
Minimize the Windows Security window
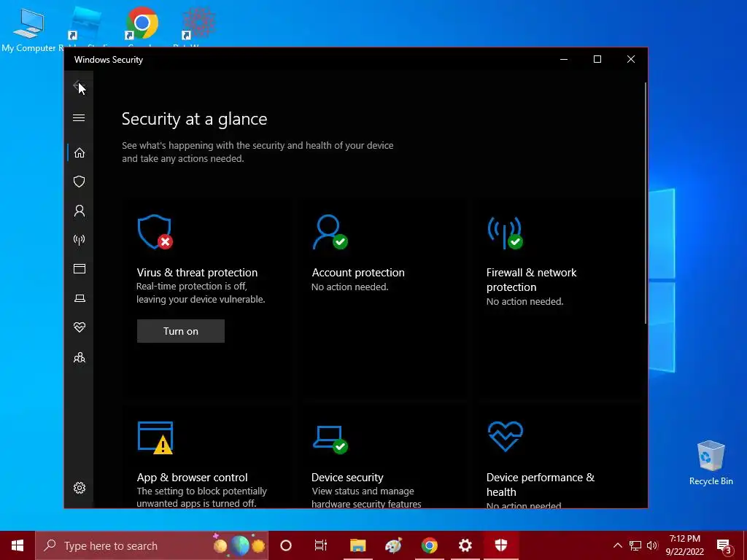click(564, 60)
